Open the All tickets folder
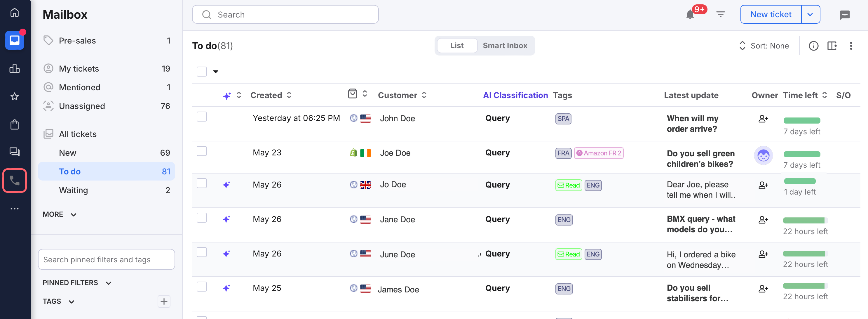The image size is (868, 319). click(x=107, y=134)
